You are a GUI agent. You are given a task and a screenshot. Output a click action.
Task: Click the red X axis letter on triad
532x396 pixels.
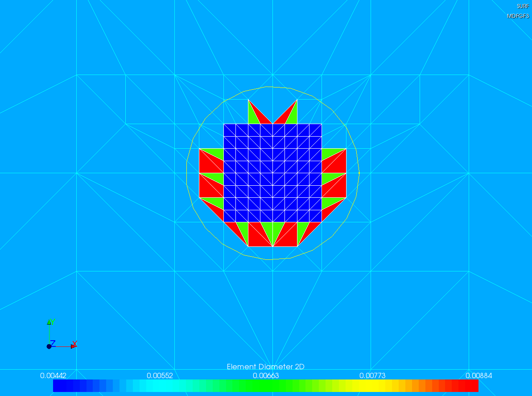coord(75,343)
